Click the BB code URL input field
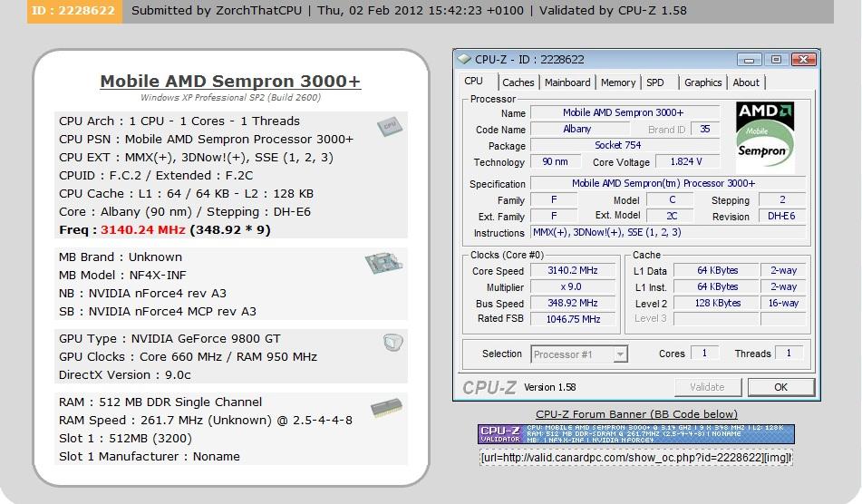The image size is (862, 504). tap(636, 458)
